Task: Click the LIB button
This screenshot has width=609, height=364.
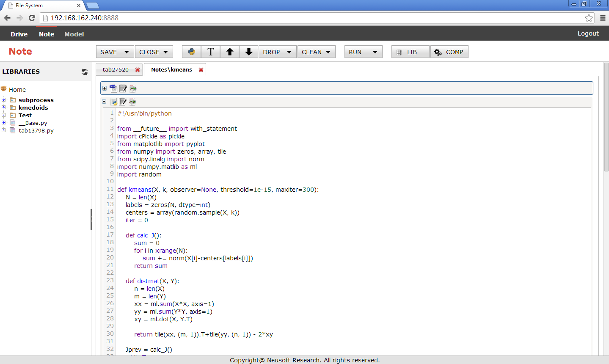Action: pos(410,52)
